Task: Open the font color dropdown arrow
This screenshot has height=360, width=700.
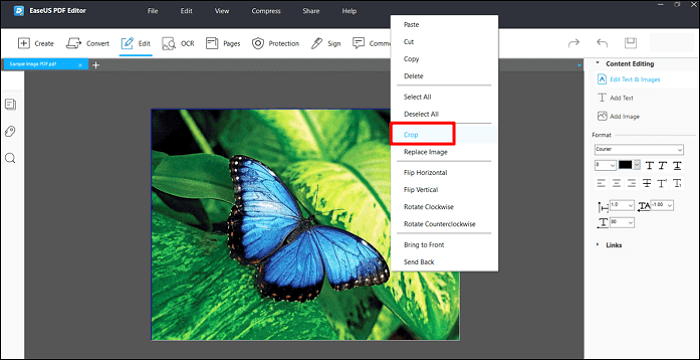Action: click(x=637, y=165)
